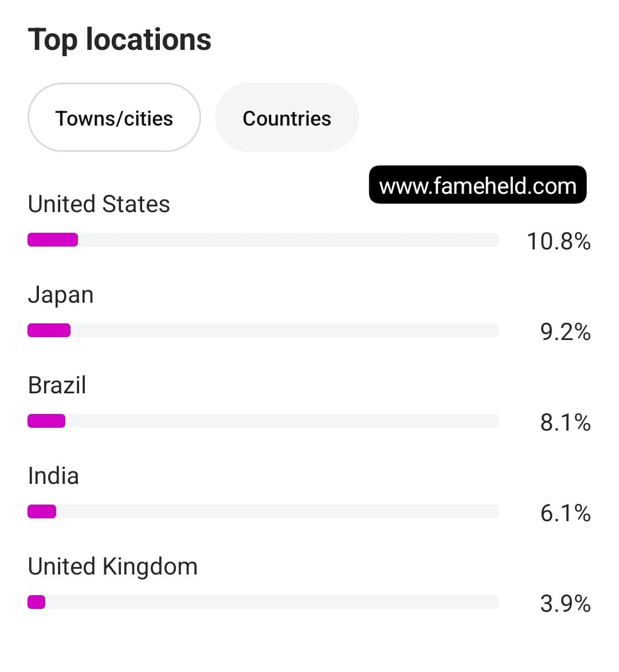Click the Japan magenta bar

click(49, 330)
